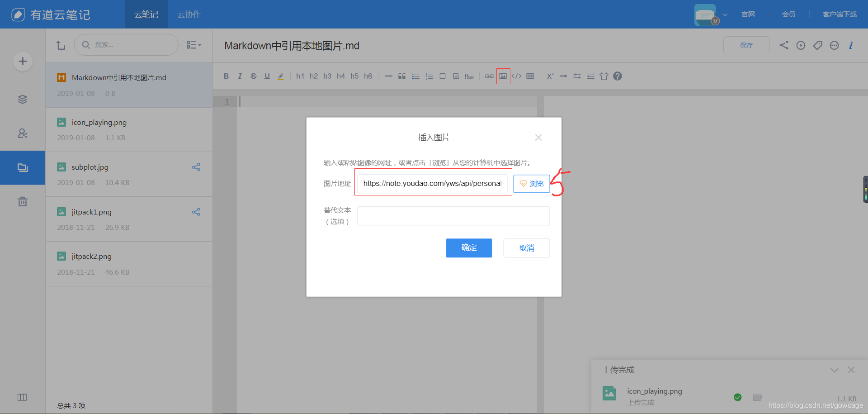Insert an h1 heading
This screenshot has height=414, width=868.
pyautogui.click(x=300, y=76)
